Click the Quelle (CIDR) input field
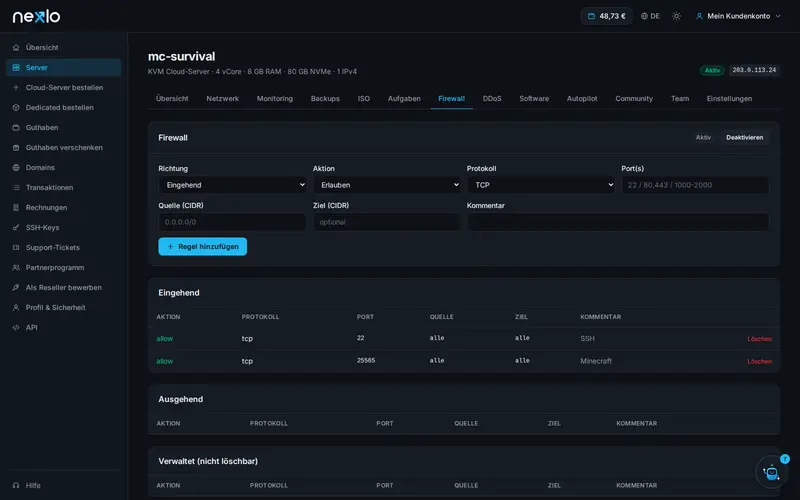This screenshot has height=500, width=800. coord(232,222)
